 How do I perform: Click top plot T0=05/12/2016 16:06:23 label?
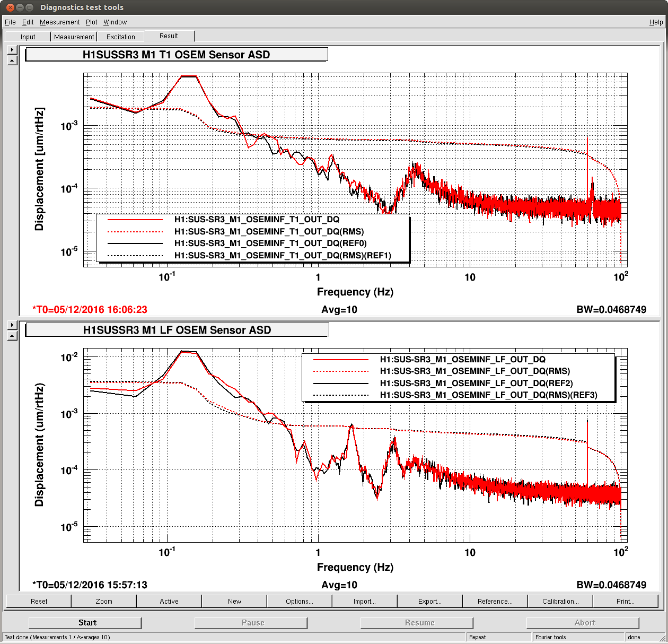click(x=90, y=309)
